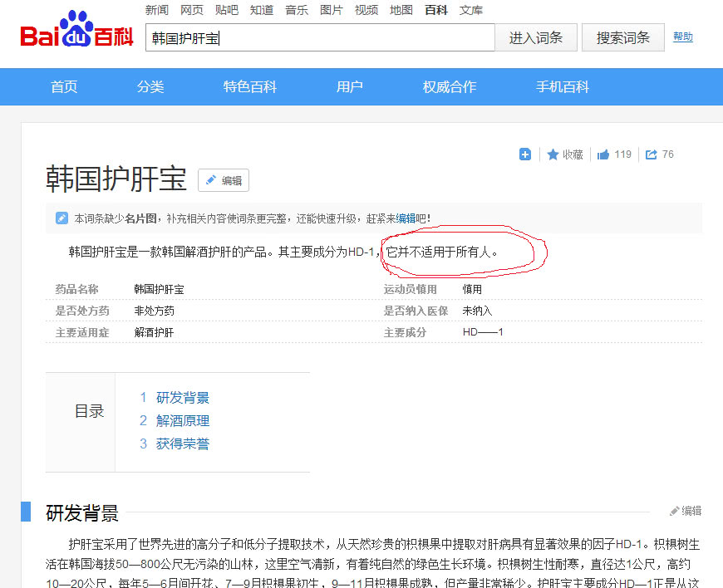Open 手机百科 from the blue navigation bar

click(x=562, y=86)
